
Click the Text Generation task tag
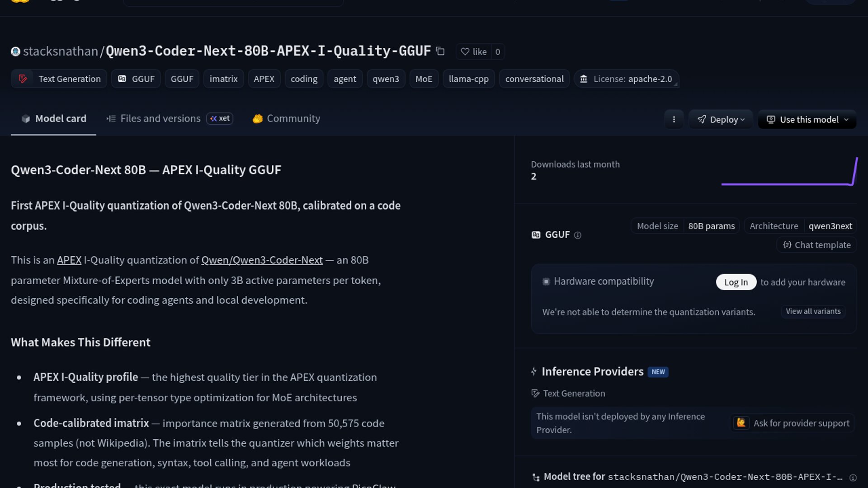(59, 79)
